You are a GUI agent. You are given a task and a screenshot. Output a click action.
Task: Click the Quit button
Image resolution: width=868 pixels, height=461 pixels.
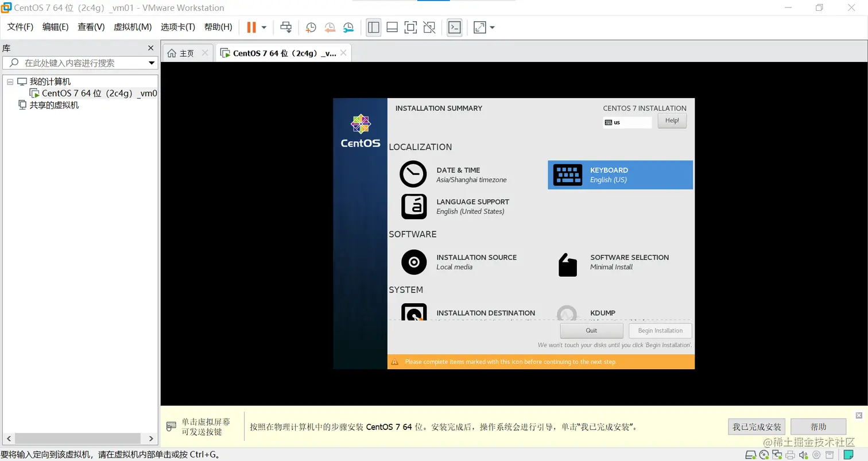591,331
